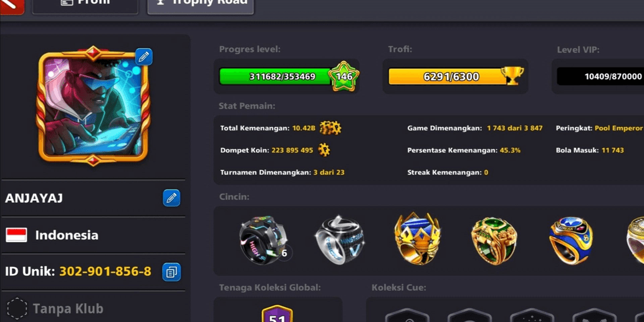Click the green level 146 star badge

point(344,76)
